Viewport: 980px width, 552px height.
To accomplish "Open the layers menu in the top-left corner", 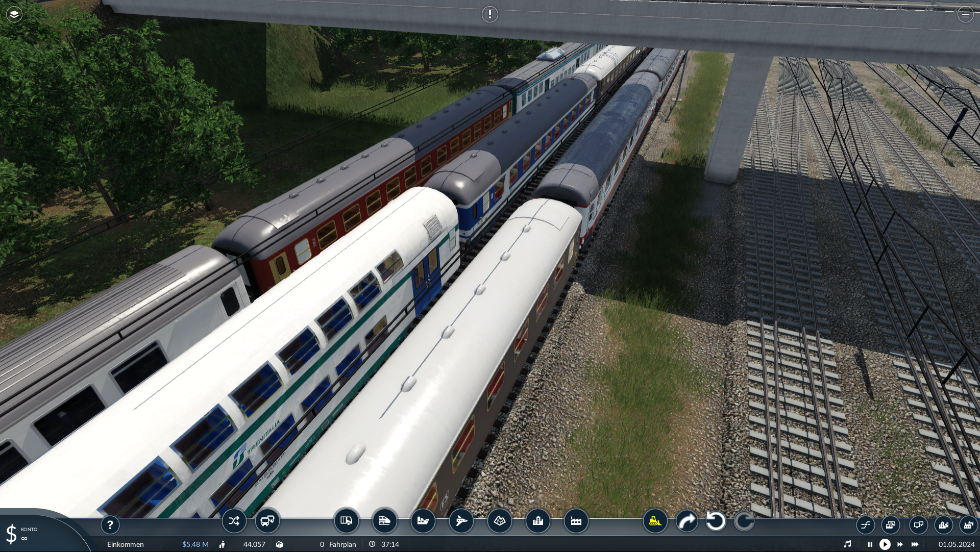I will pyautogui.click(x=14, y=14).
